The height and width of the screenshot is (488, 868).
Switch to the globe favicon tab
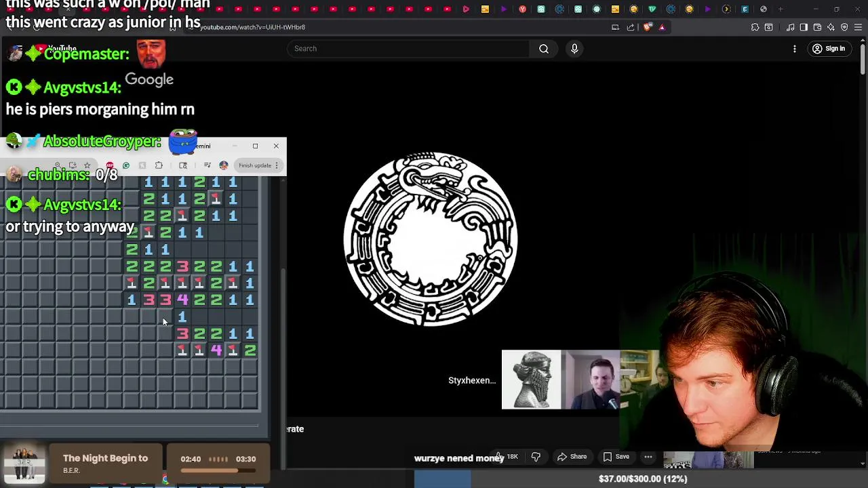[x=764, y=9]
